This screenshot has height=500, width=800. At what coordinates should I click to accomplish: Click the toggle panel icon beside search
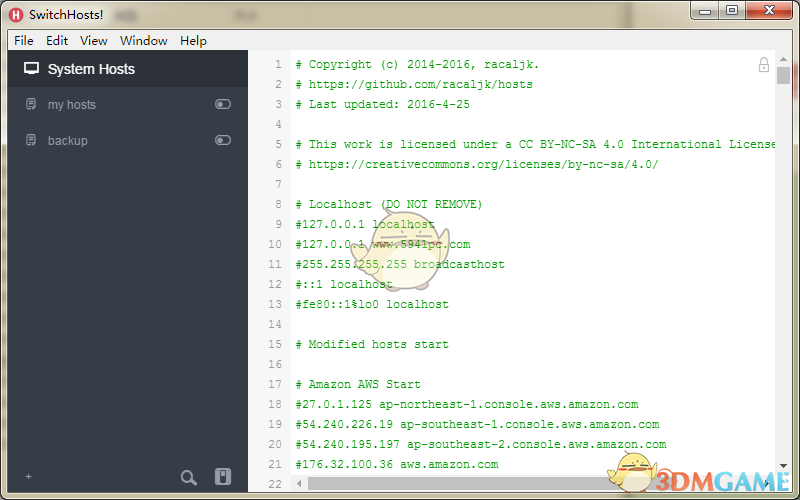[222, 477]
